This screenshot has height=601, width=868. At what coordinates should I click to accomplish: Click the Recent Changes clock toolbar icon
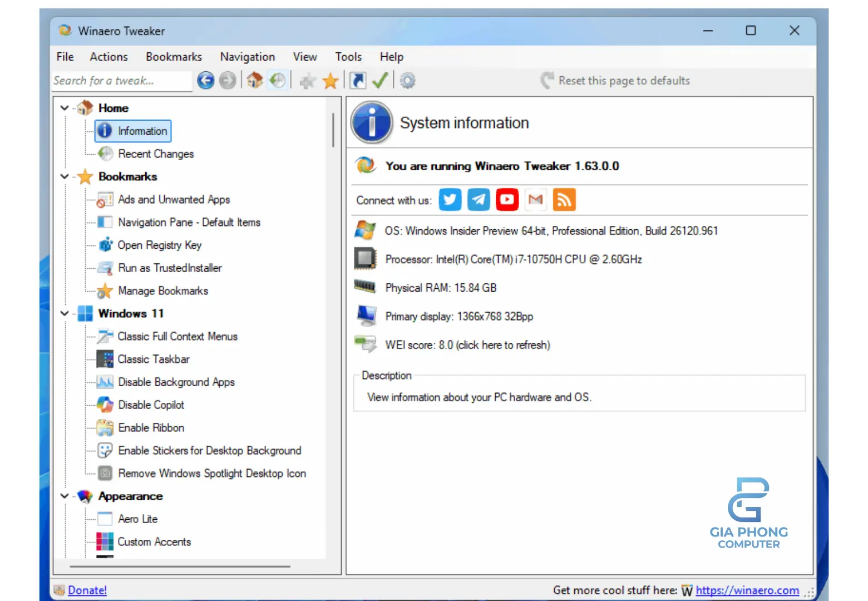[277, 80]
